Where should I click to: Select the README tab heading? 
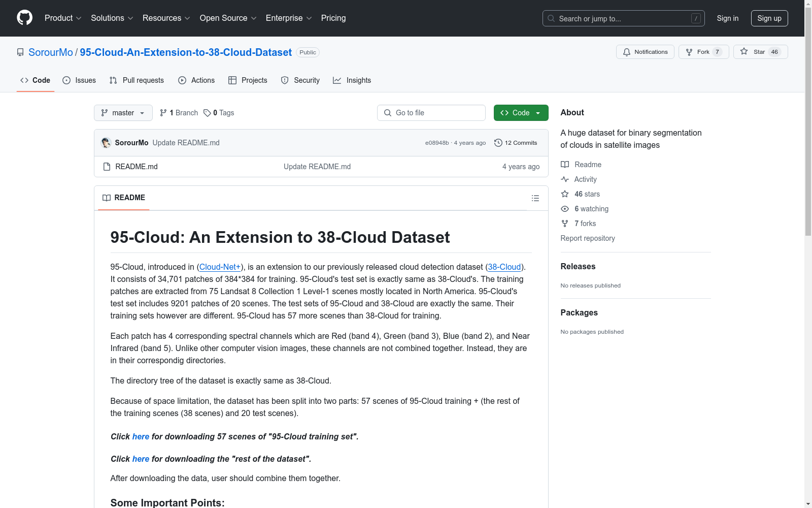click(124, 198)
